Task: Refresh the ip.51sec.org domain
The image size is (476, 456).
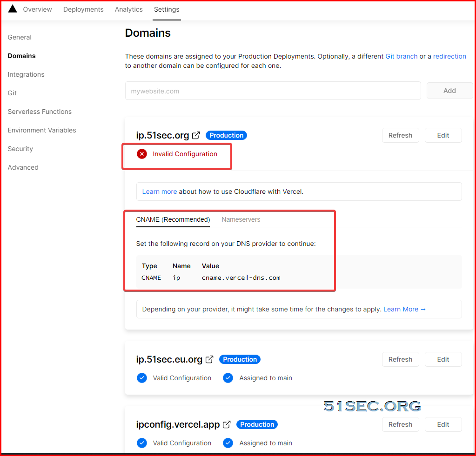Action: click(x=401, y=135)
